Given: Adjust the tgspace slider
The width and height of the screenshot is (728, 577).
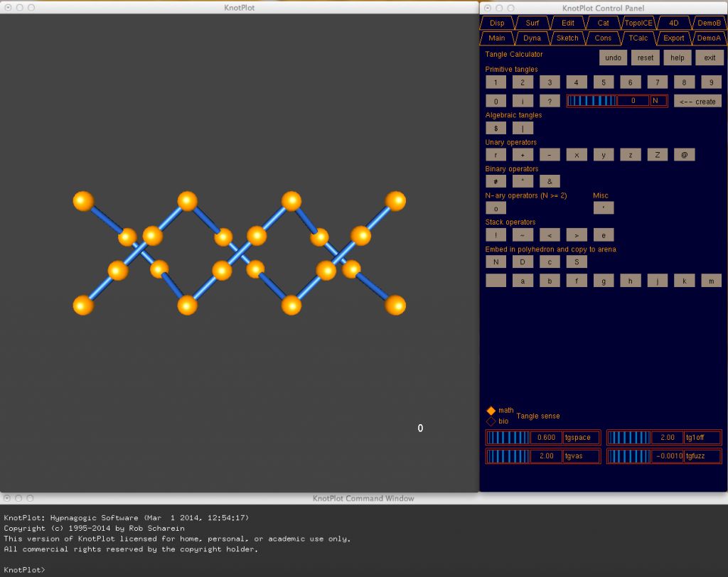Looking at the screenshot, I should pyautogui.click(x=508, y=437).
